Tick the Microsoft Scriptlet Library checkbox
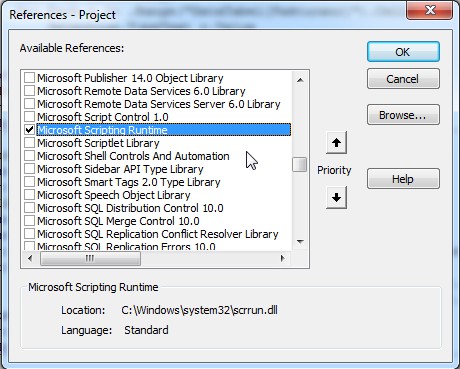The height and width of the screenshot is (369, 460). (x=29, y=143)
